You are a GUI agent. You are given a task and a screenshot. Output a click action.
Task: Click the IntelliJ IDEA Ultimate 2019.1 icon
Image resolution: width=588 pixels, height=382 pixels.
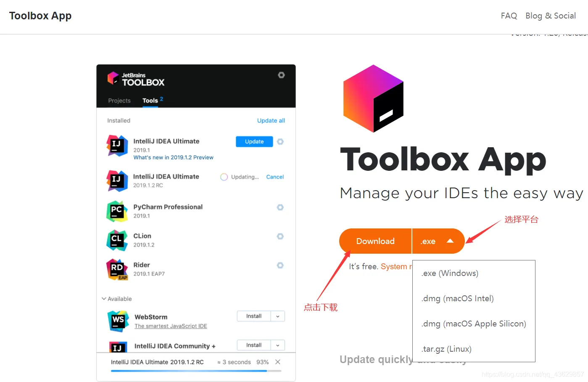click(117, 146)
